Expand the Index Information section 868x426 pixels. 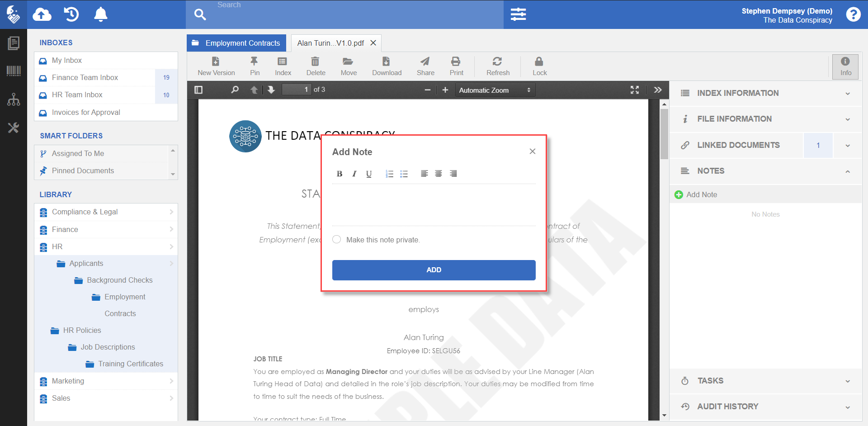(x=766, y=93)
